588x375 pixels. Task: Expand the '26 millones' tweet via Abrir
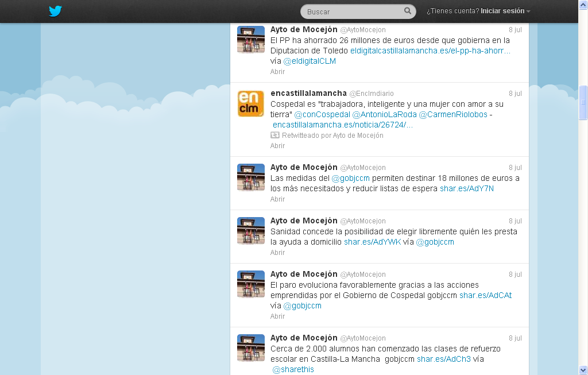pos(277,72)
